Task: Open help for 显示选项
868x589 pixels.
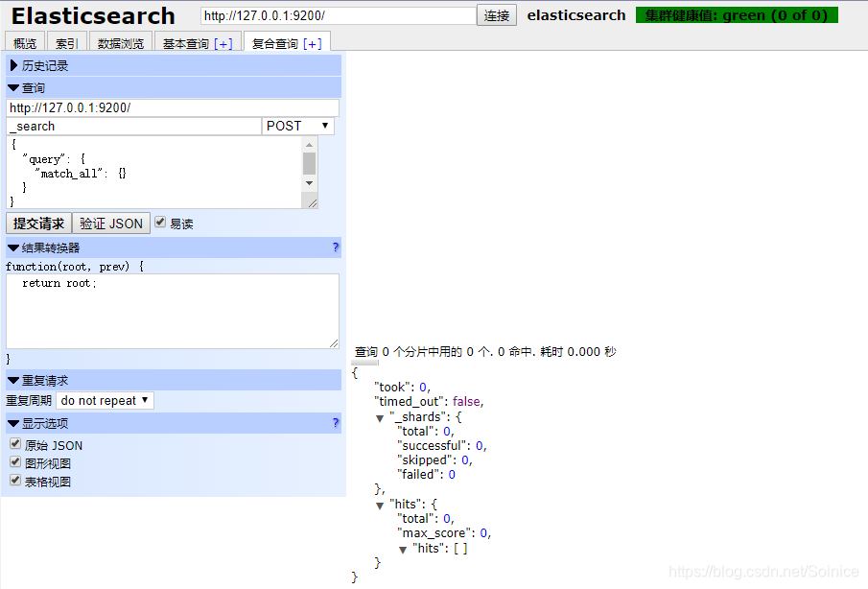Action: 336,423
